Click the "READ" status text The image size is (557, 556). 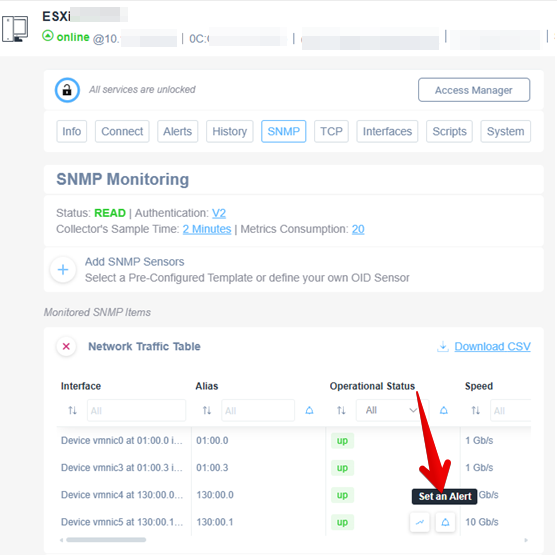click(x=110, y=213)
